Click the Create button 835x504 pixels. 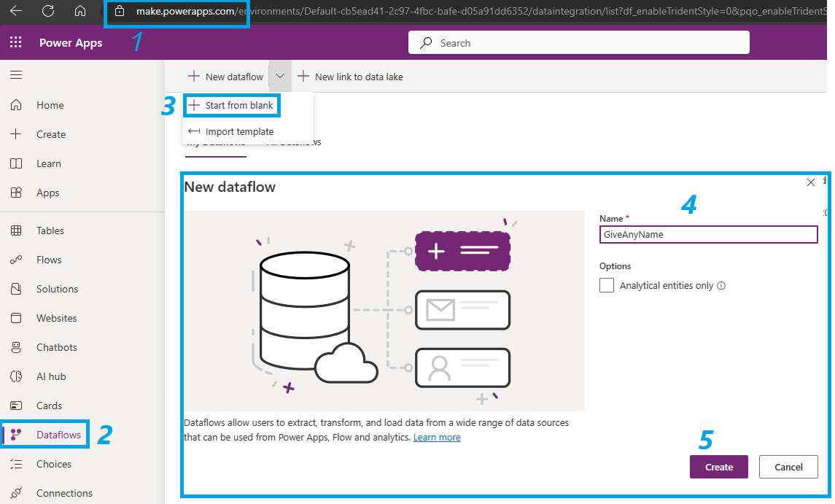(719, 467)
